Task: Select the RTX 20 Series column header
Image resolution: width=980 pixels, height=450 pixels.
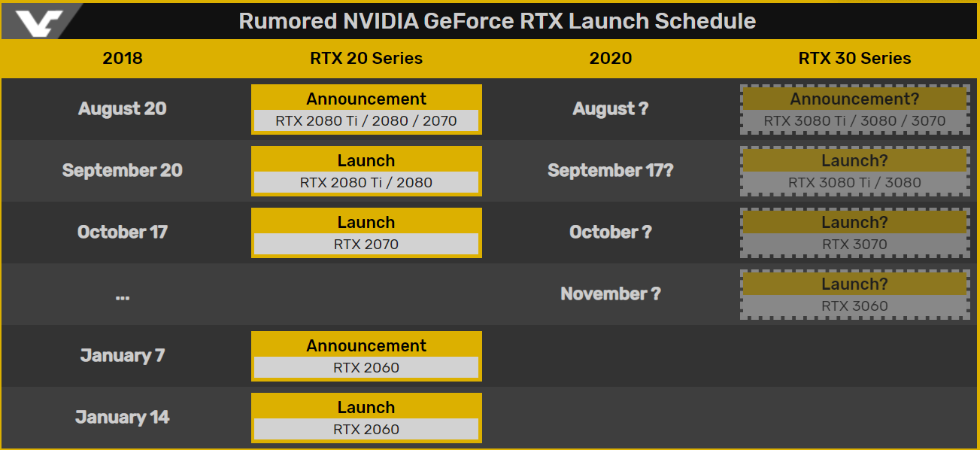Action: point(366,58)
